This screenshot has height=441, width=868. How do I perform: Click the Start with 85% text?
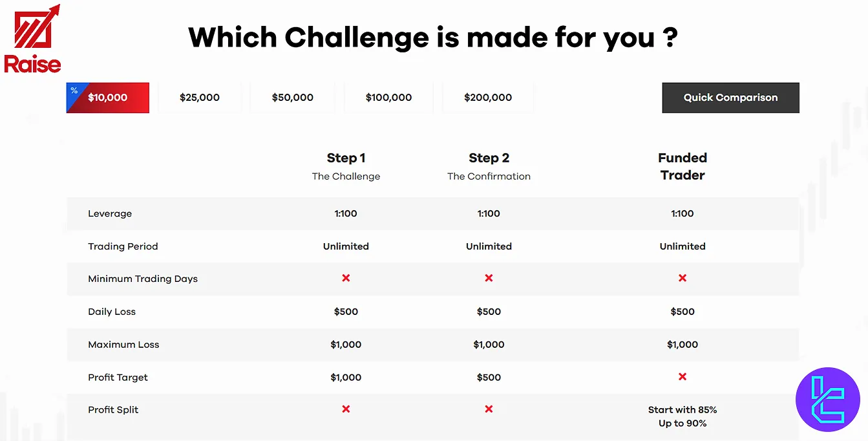pos(683,410)
